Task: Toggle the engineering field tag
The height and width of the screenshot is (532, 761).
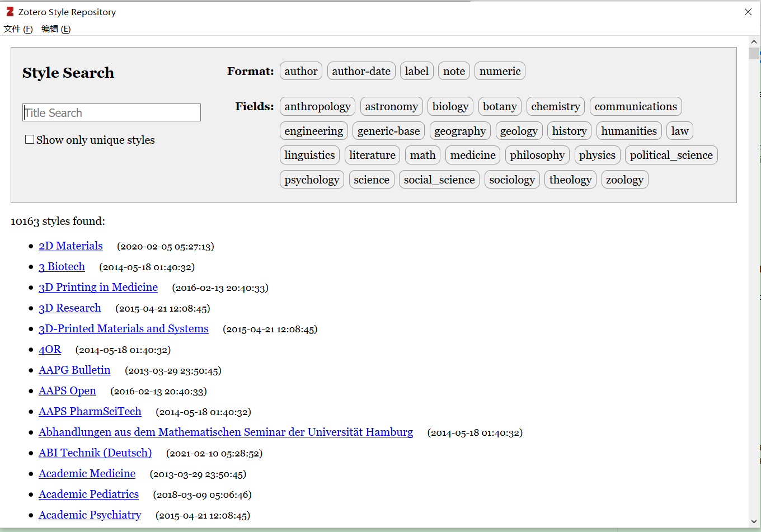Action: tap(314, 131)
